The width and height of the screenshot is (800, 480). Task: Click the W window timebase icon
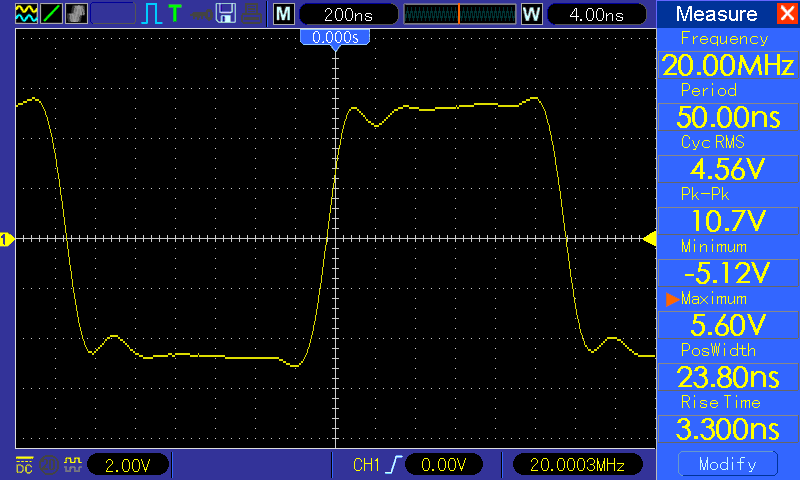(531, 14)
